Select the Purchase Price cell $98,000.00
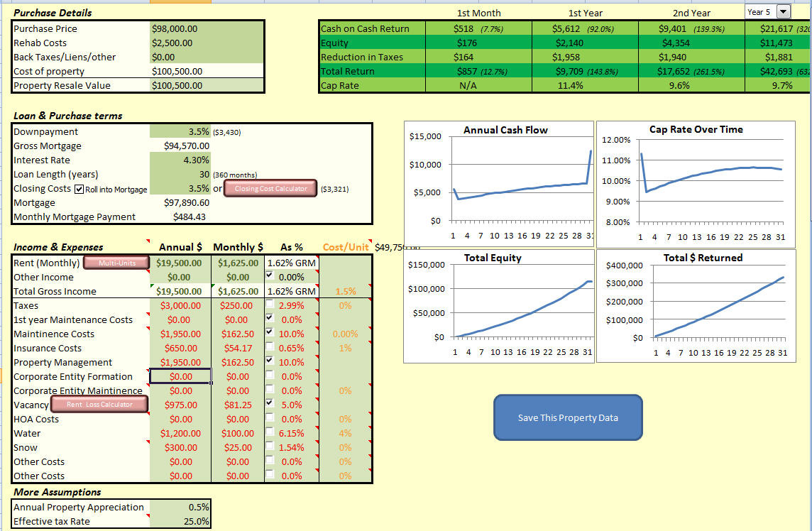This screenshot has width=812, height=531. pos(207,28)
